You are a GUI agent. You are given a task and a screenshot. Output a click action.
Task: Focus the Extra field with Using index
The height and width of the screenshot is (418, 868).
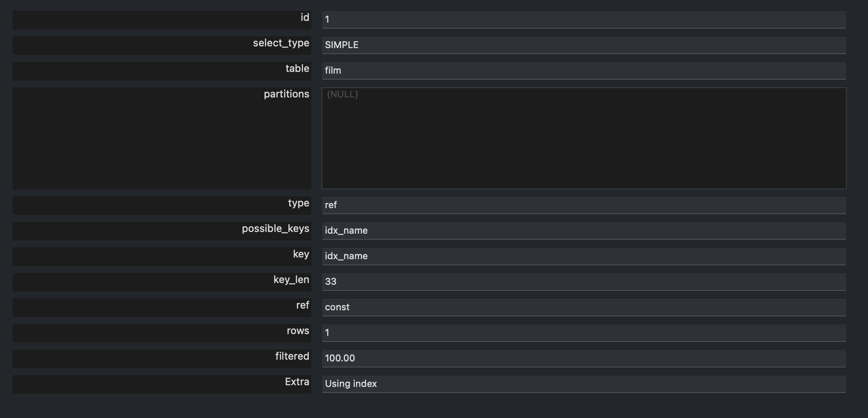click(583, 384)
